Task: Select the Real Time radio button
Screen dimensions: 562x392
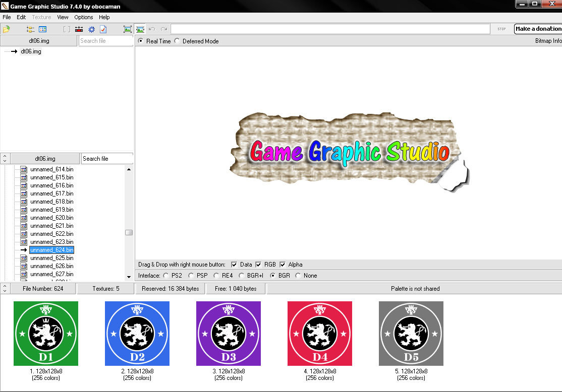Action: pos(140,41)
